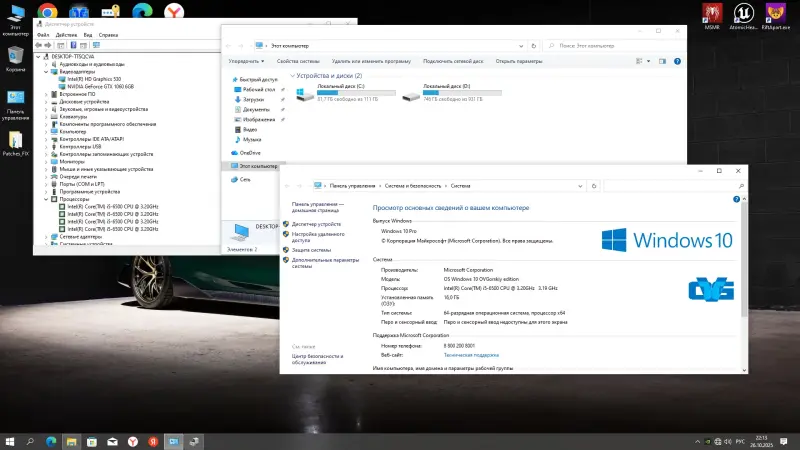Image resolution: width=800 pixels, height=450 pixels.
Task: Open Microsoft Store from the taskbar
Action: 92,442
